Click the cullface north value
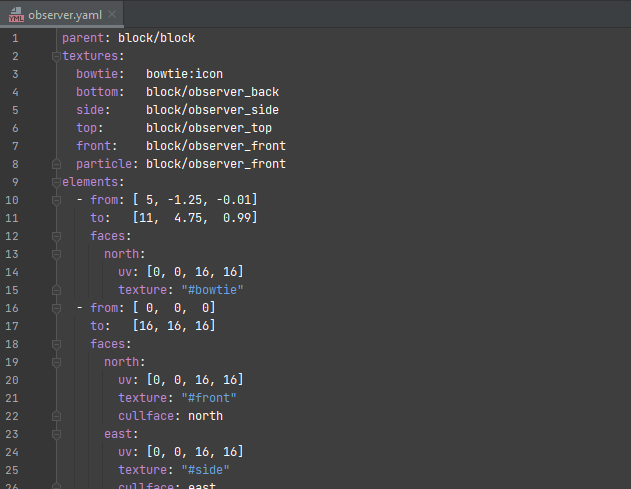 [205, 416]
